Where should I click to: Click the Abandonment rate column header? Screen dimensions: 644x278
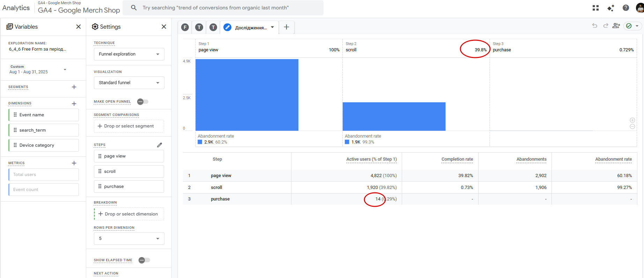(613, 159)
